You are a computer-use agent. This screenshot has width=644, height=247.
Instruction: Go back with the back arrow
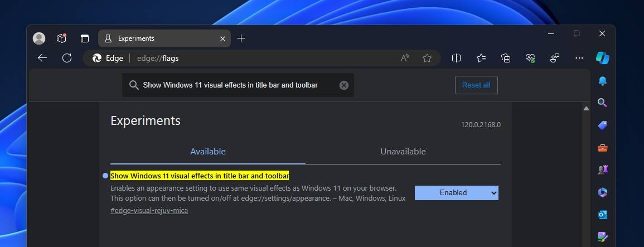42,58
